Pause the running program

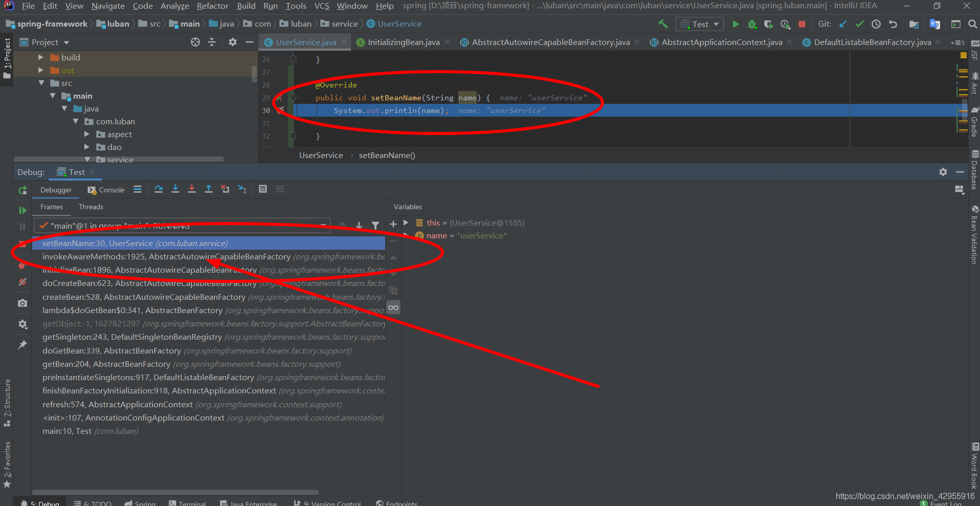coord(23,227)
